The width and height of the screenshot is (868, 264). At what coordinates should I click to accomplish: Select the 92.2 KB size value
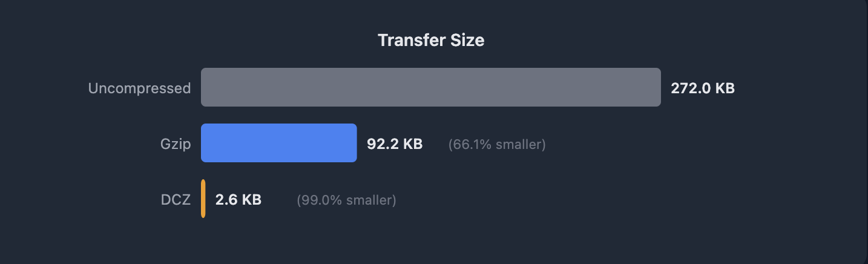tap(395, 144)
